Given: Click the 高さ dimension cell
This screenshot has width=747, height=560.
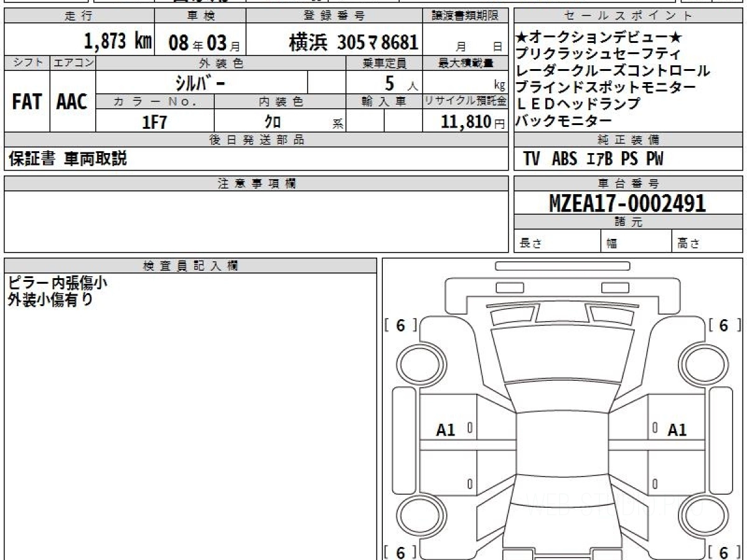Looking at the screenshot, I should click(x=708, y=241).
